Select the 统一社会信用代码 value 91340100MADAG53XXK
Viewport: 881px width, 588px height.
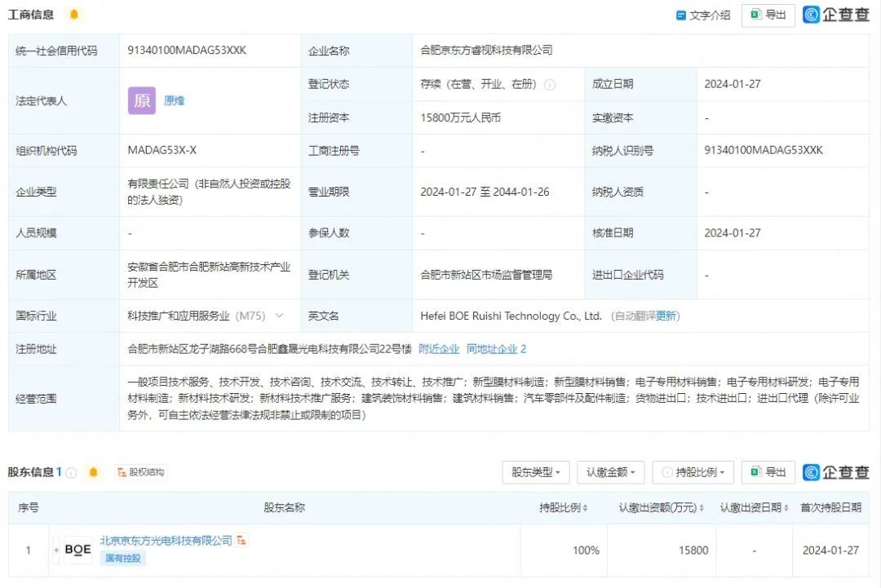[x=187, y=51]
